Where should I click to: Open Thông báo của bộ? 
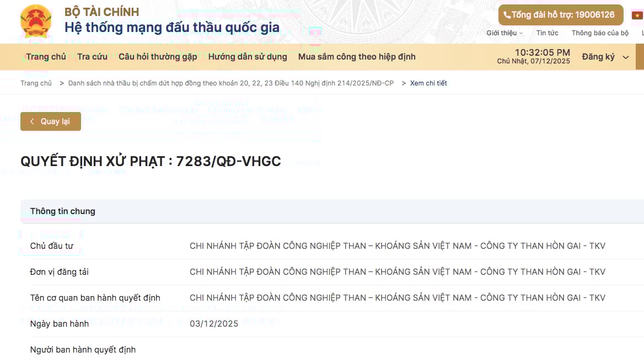coord(600,33)
